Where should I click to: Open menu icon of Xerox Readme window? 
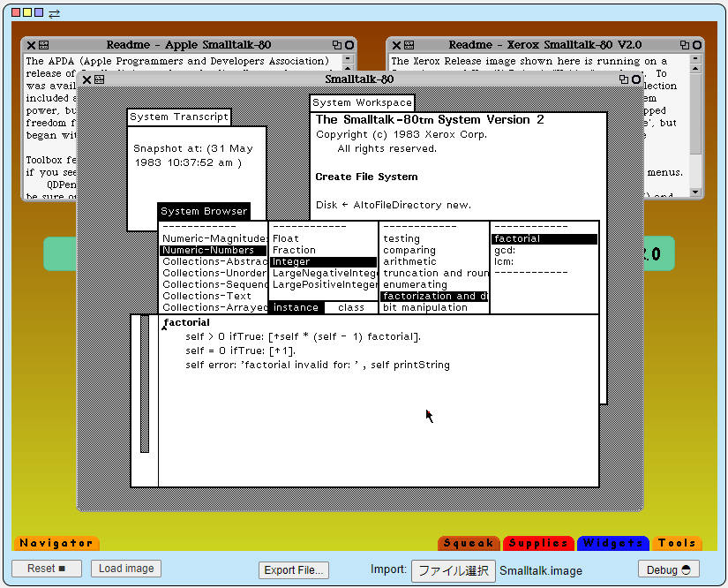409,45
